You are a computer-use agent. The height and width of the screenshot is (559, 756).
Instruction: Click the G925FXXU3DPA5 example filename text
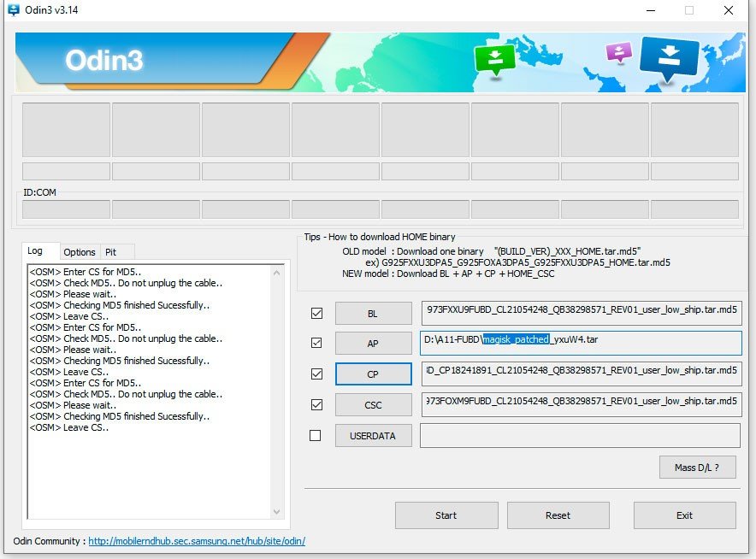pyautogui.click(x=526, y=262)
